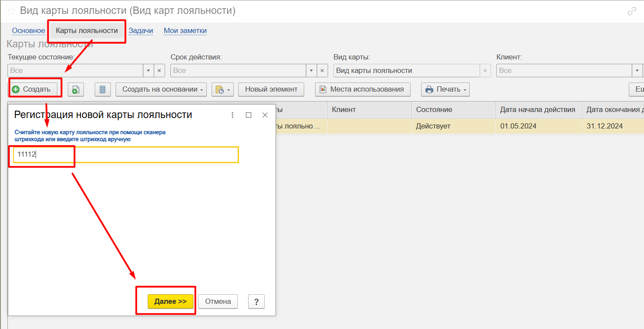Open the Печать printer menu
The image size is (644, 329).
(445, 89)
